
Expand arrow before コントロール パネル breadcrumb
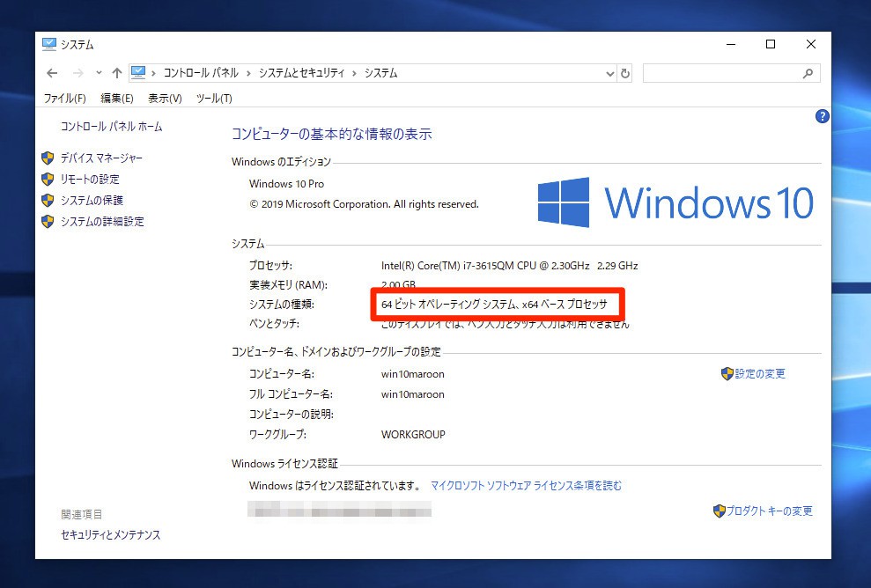[x=153, y=73]
